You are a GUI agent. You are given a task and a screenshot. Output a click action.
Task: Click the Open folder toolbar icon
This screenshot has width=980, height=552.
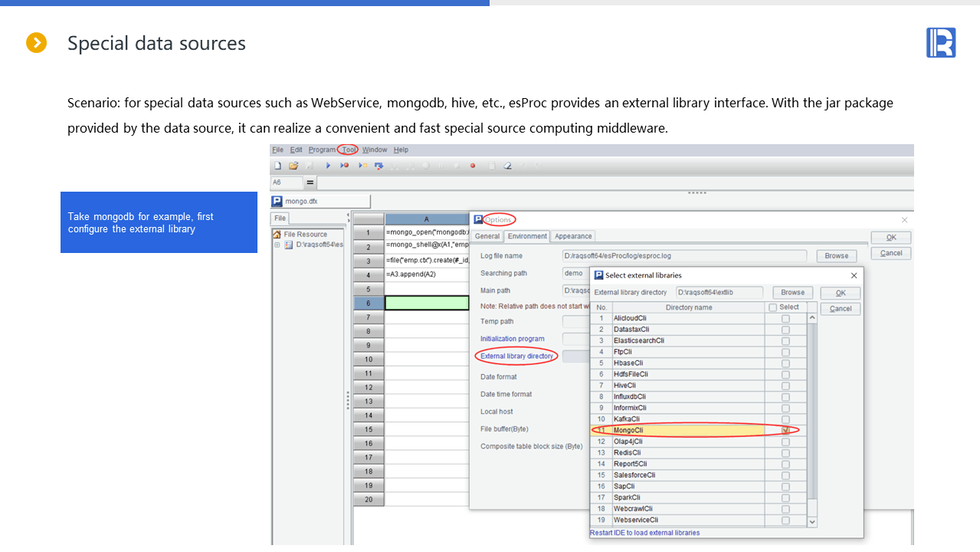click(x=293, y=166)
